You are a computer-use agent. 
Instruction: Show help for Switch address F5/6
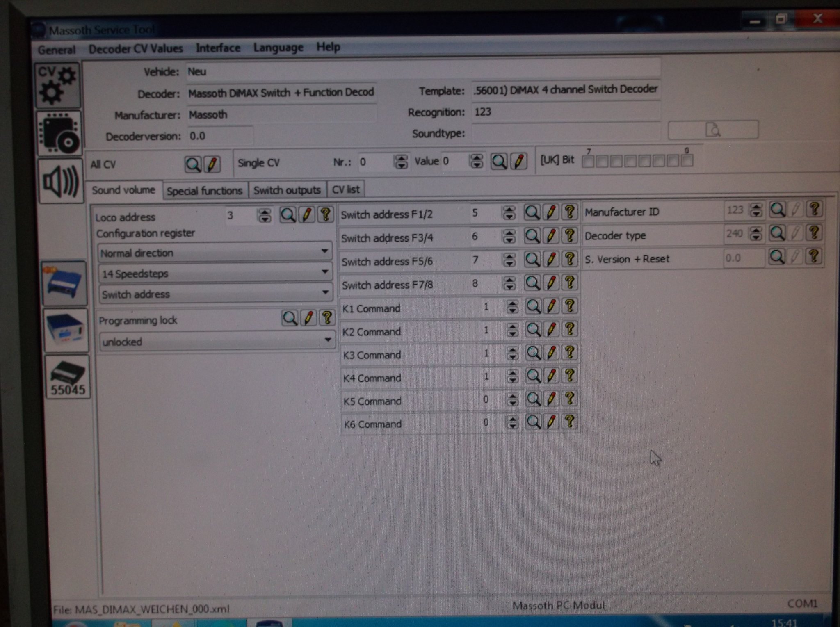pyautogui.click(x=569, y=259)
